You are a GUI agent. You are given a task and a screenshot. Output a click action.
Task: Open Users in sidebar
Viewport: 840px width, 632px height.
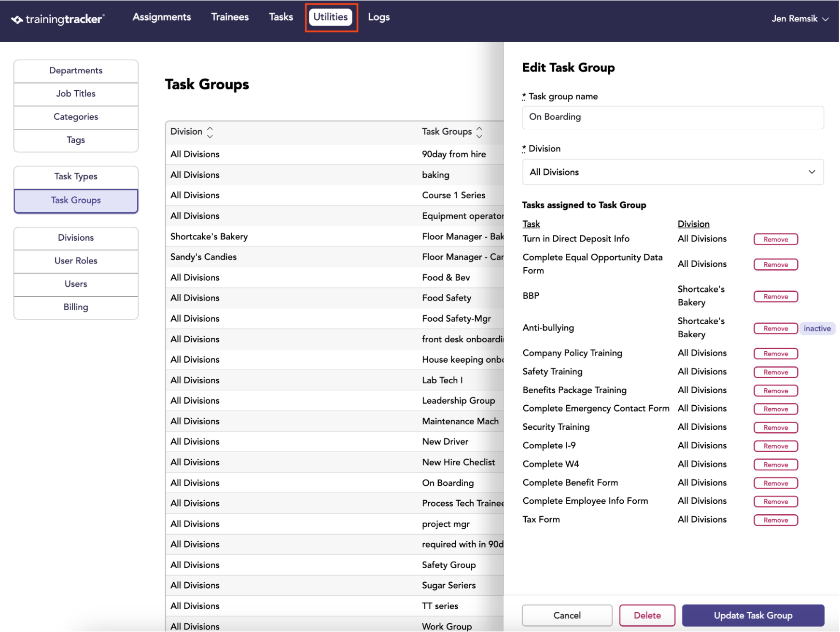pos(76,285)
